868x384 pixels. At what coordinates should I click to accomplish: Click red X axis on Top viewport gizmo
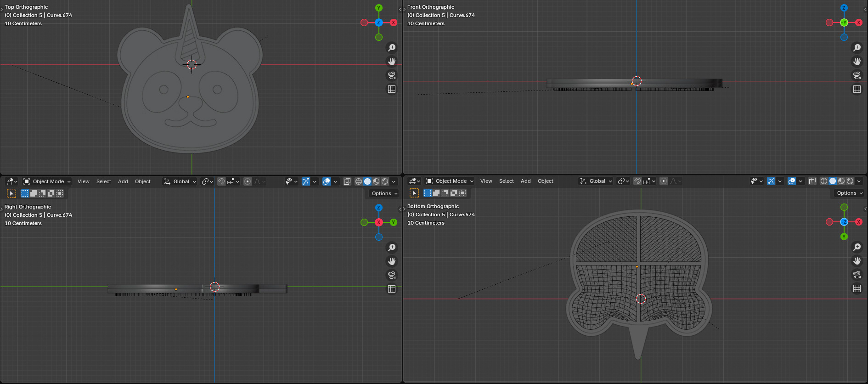tap(394, 23)
